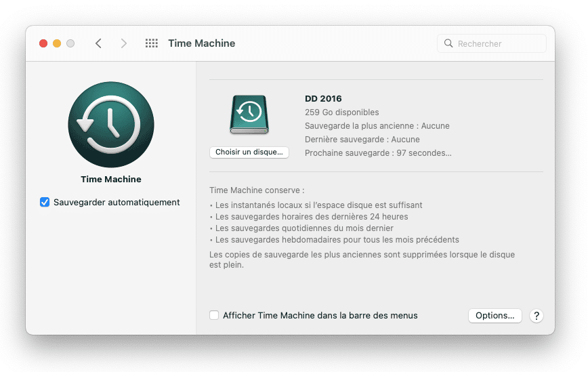Click the Time Machine label under clock icon
This screenshot has width=588, height=372.
click(111, 180)
